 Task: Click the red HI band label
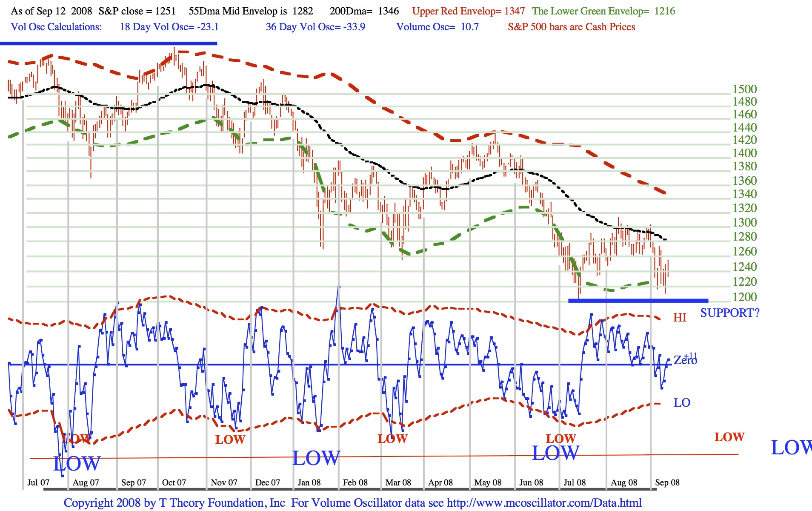[680, 318]
